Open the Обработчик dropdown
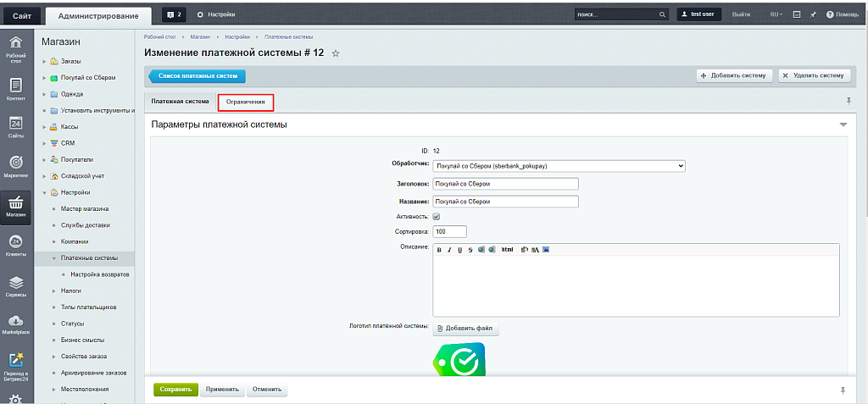The image size is (868, 404). coord(558,166)
